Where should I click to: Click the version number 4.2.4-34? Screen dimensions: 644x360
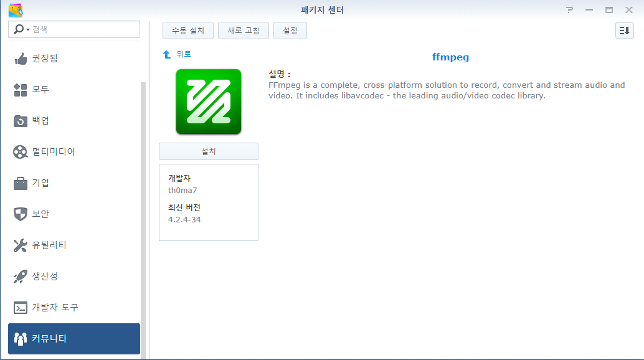click(x=184, y=220)
